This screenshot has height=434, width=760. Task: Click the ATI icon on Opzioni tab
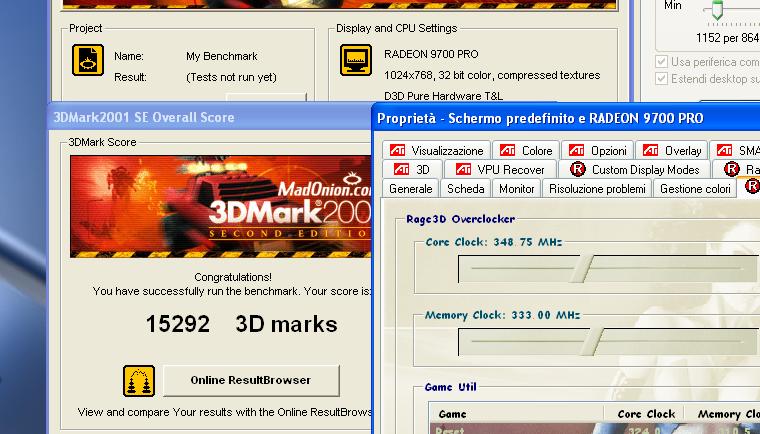[576, 150]
